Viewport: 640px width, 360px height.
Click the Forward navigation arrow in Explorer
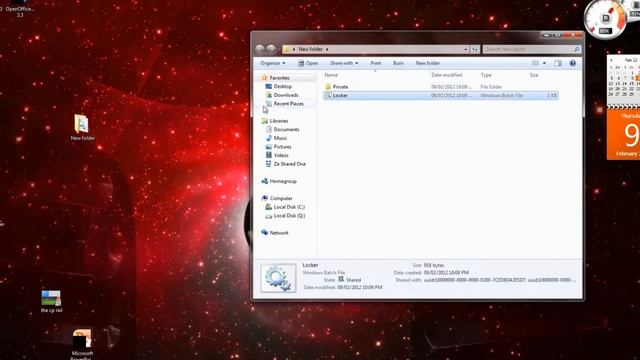pyautogui.click(x=271, y=49)
